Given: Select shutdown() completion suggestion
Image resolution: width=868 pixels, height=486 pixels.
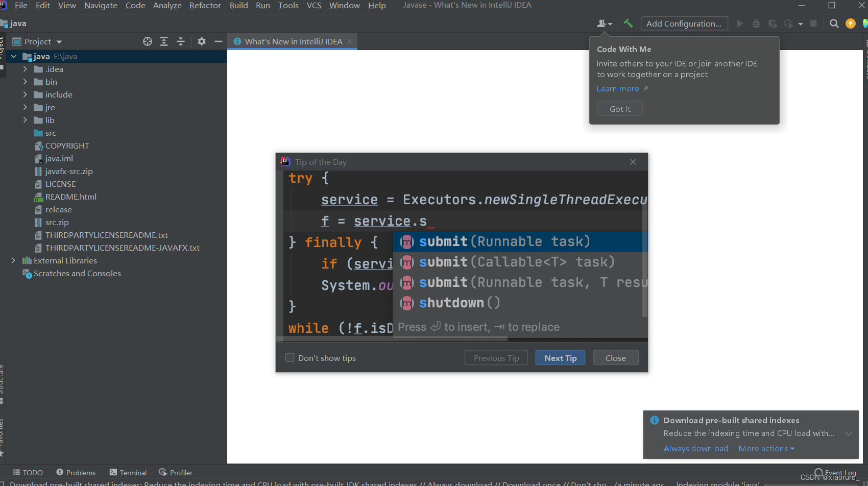Looking at the screenshot, I should coord(520,303).
